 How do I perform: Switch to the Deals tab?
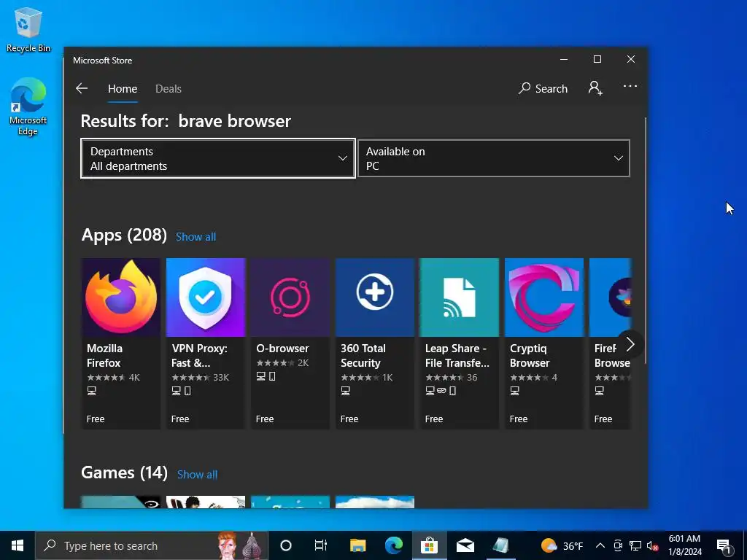(x=169, y=89)
